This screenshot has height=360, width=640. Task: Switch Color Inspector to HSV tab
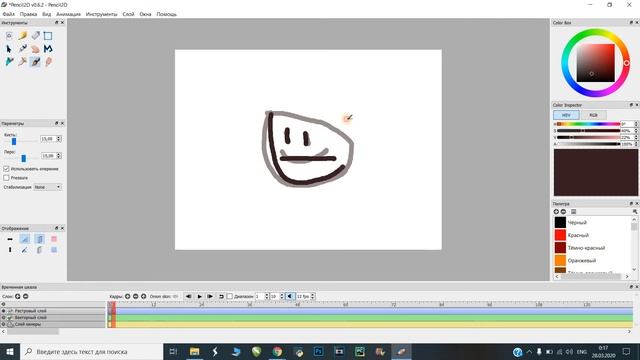[566, 115]
